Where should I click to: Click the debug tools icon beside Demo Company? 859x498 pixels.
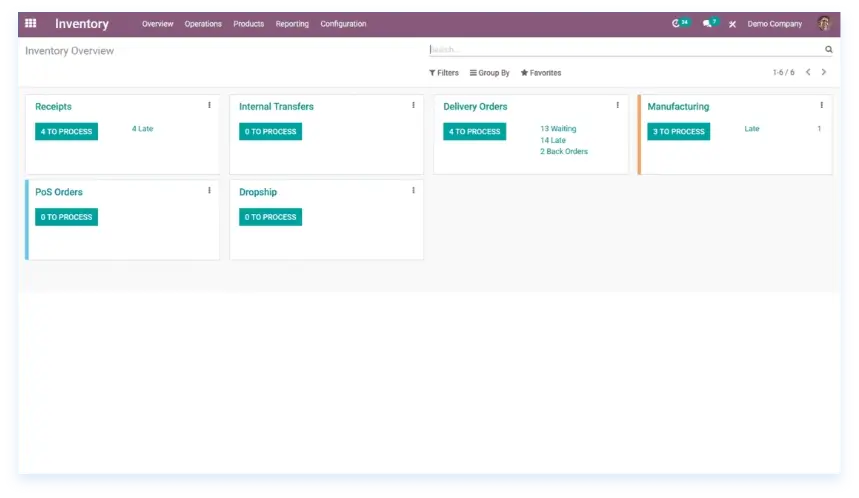[x=732, y=24]
